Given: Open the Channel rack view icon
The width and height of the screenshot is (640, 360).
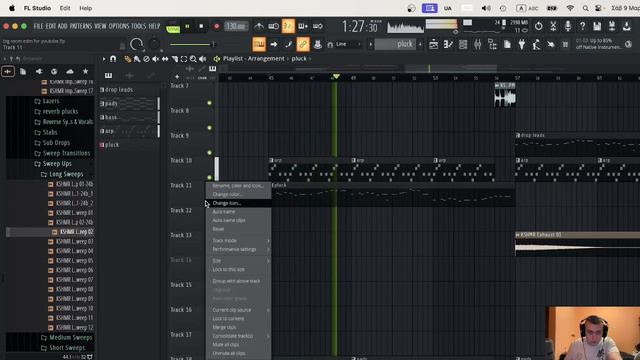Looking at the screenshot, I should (463, 44).
